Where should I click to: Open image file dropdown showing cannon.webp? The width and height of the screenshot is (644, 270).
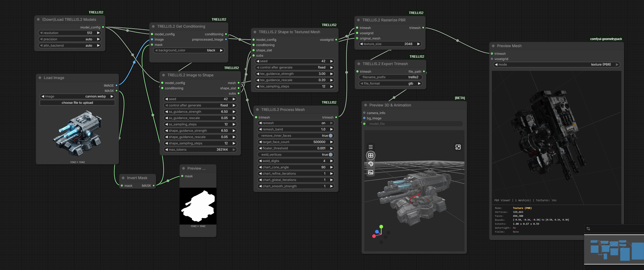point(77,96)
